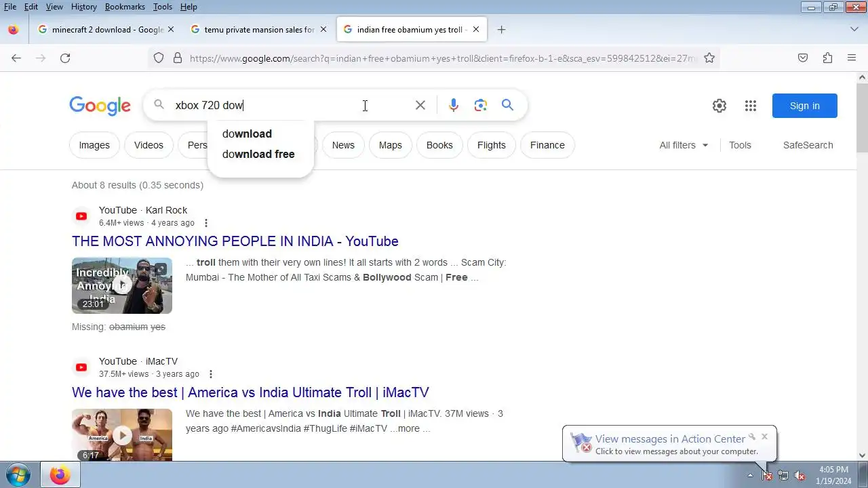Click the Sign in button
The height and width of the screenshot is (488, 868).
tap(805, 106)
